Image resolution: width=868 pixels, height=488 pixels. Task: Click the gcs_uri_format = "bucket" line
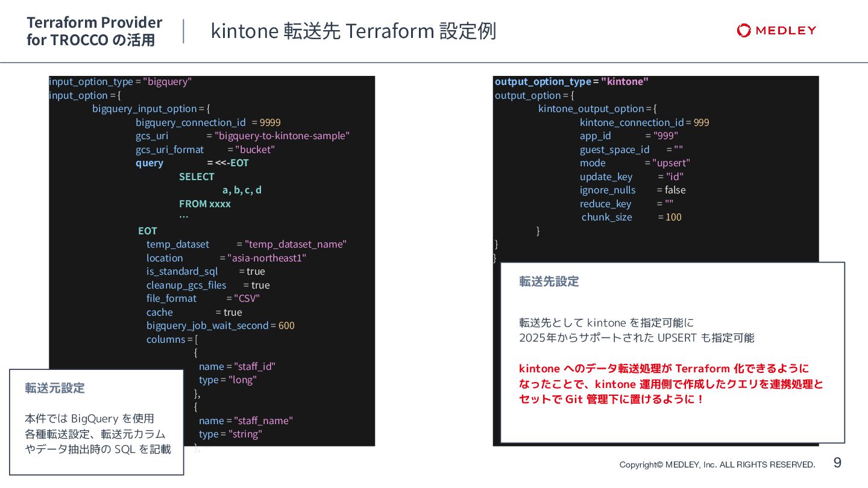[206, 149]
